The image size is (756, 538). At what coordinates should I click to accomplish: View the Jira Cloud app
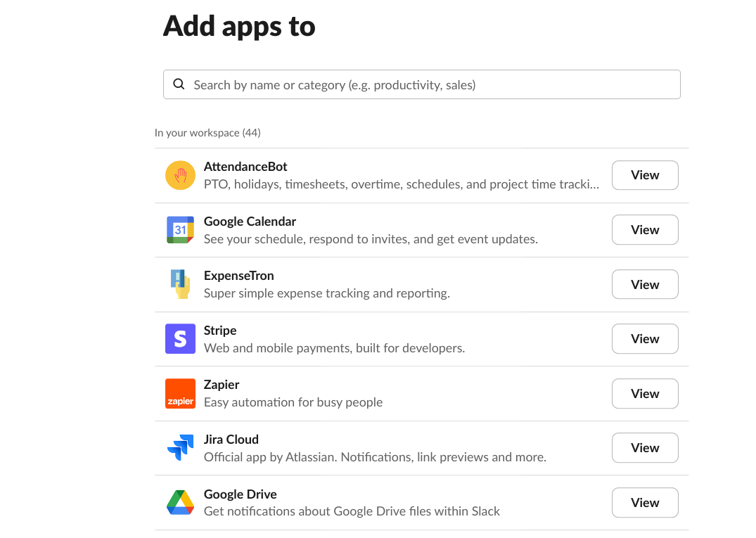645,448
